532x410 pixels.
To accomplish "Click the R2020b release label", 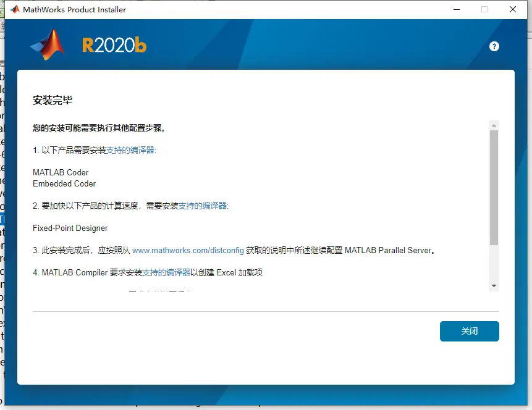I will (x=114, y=45).
